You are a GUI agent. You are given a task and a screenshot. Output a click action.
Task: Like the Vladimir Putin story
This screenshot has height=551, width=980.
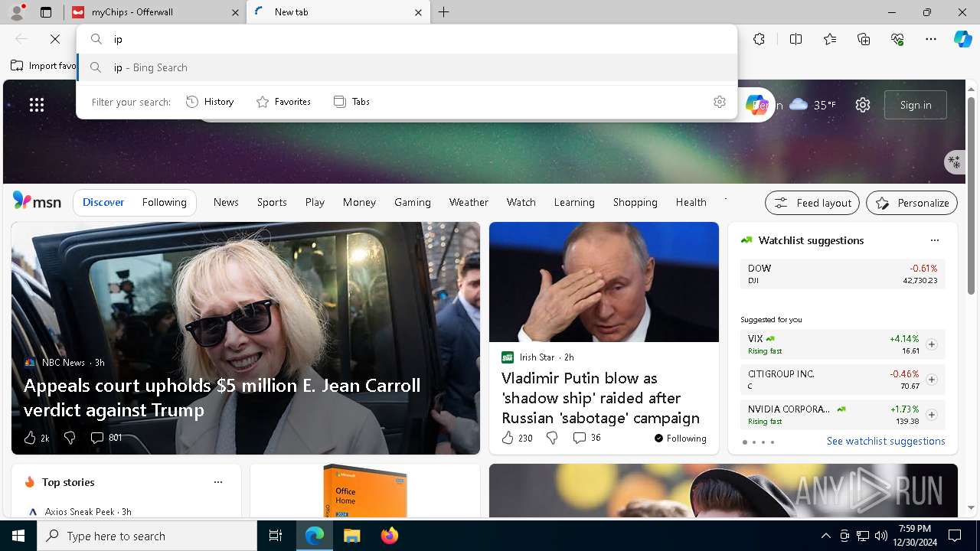coord(517,438)
